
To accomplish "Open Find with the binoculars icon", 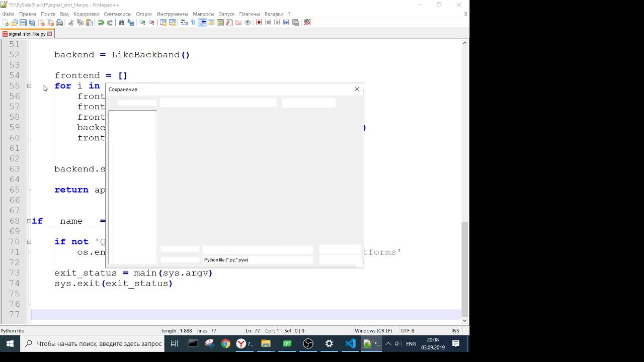I will click(121, 22).
